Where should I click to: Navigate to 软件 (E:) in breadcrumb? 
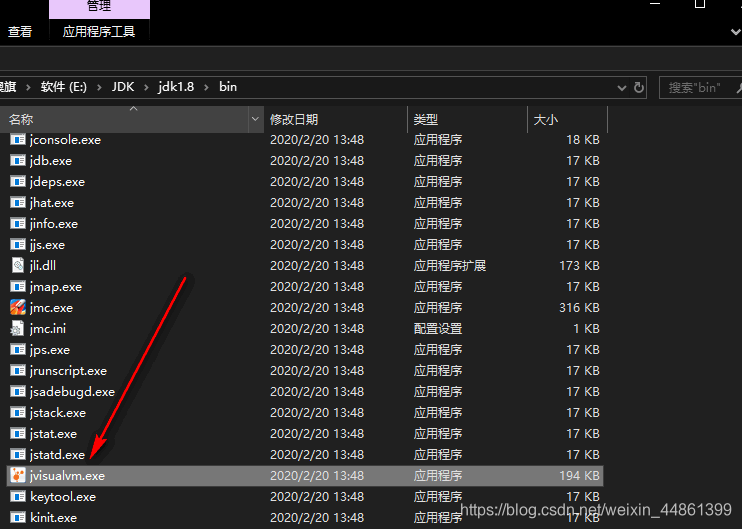click(64, 87)
